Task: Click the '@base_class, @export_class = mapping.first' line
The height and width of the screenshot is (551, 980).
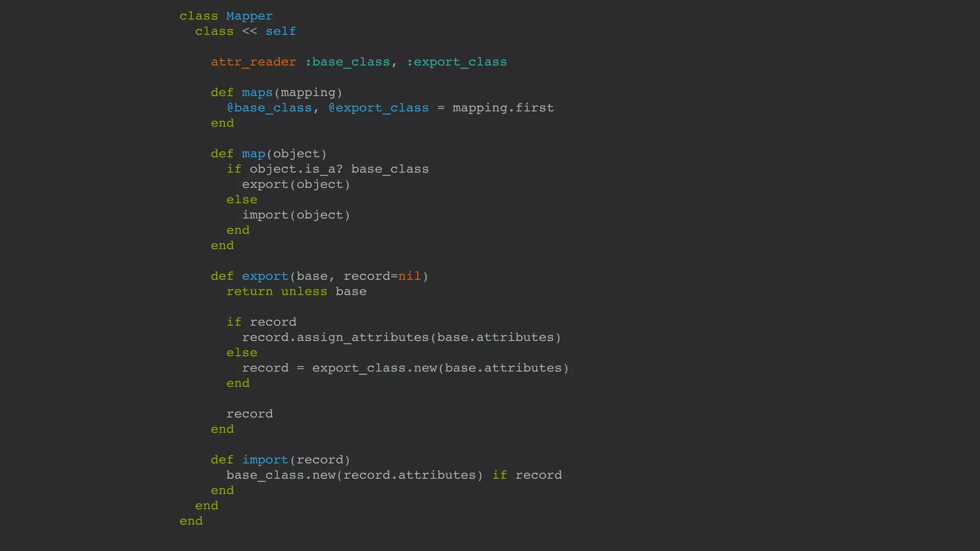Action: (x=390, y=108)
